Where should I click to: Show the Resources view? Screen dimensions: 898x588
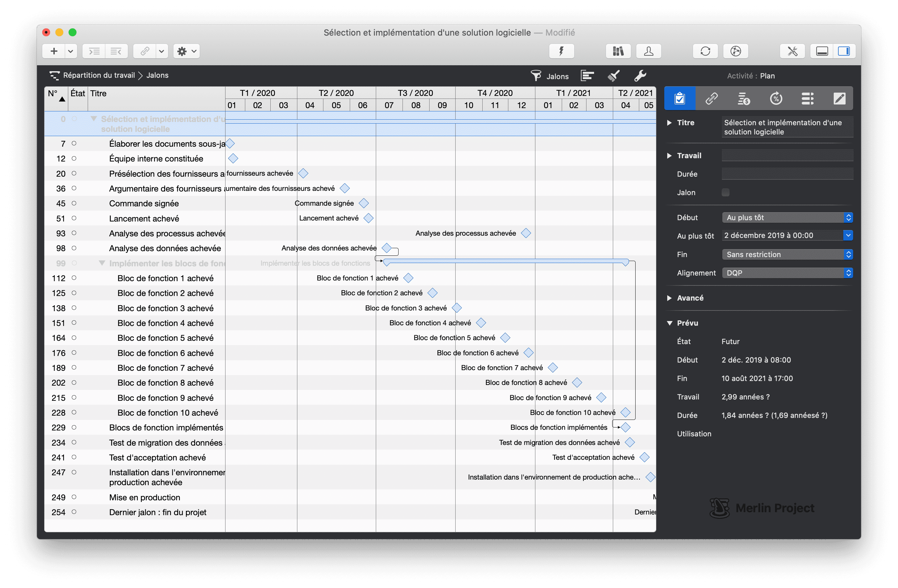point(648,51)
